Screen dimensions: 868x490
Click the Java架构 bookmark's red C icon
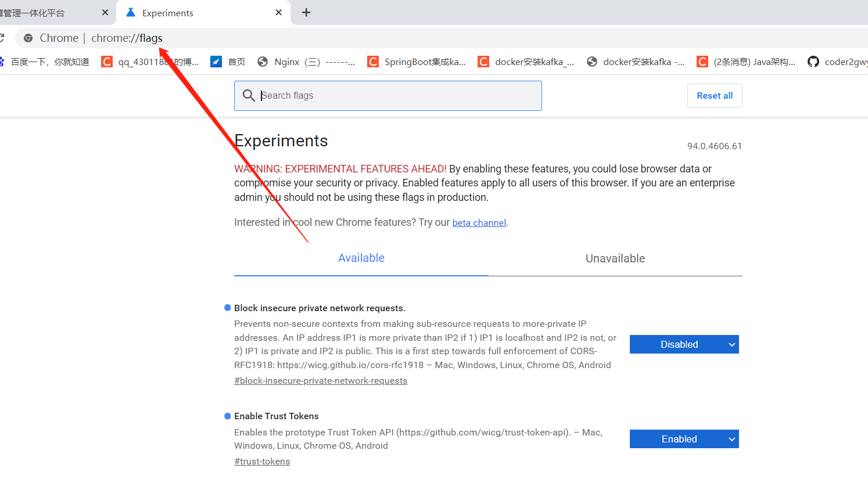coord(702,62)
